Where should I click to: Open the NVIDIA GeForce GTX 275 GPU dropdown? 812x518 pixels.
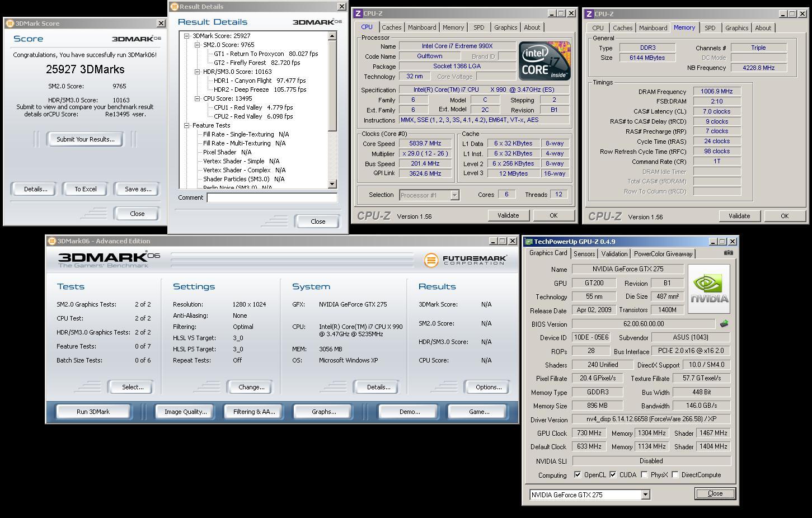(645, 495)
